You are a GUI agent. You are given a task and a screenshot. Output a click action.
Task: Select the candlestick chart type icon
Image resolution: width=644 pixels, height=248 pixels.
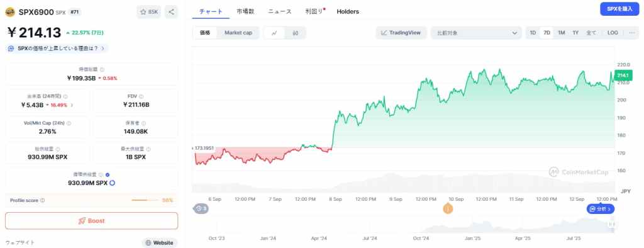point(296,33)
